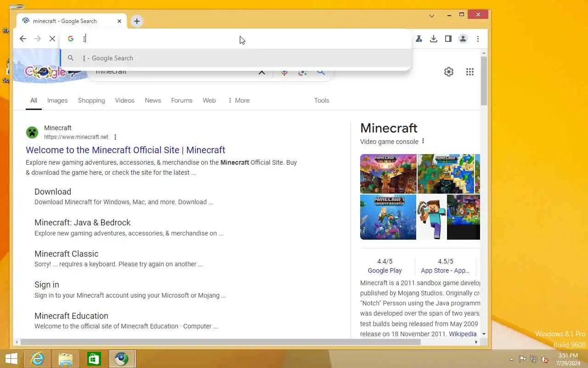The image size is (588, 368).
Task: Clear the minecraft search query
Action: pos(261,72)
